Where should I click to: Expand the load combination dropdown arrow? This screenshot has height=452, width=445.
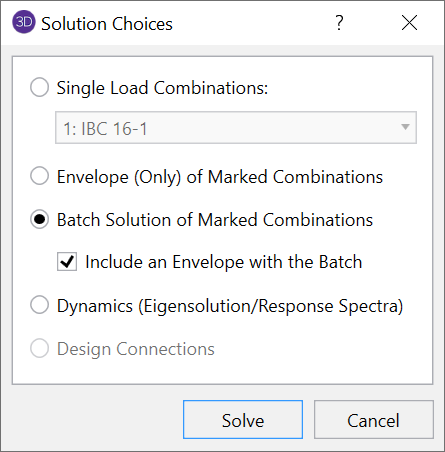click(x=405, y=127)
